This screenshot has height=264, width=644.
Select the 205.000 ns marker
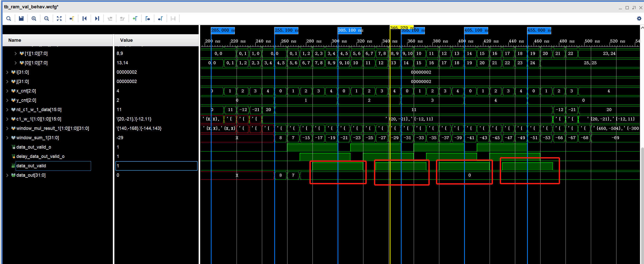(223, 30)
